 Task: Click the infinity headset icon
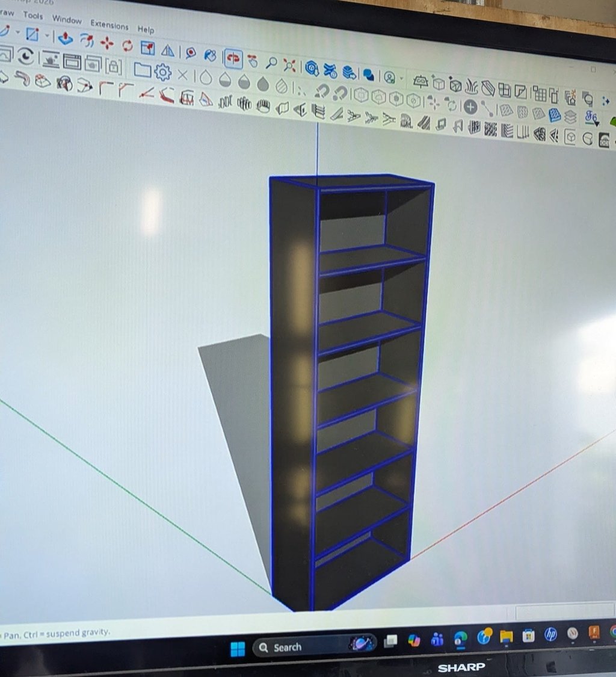pos(420,81)
